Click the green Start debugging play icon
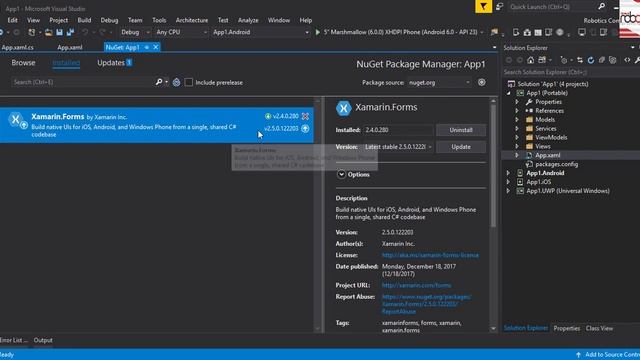The height and width of the screenshot is (360, 640). (318, 32)
